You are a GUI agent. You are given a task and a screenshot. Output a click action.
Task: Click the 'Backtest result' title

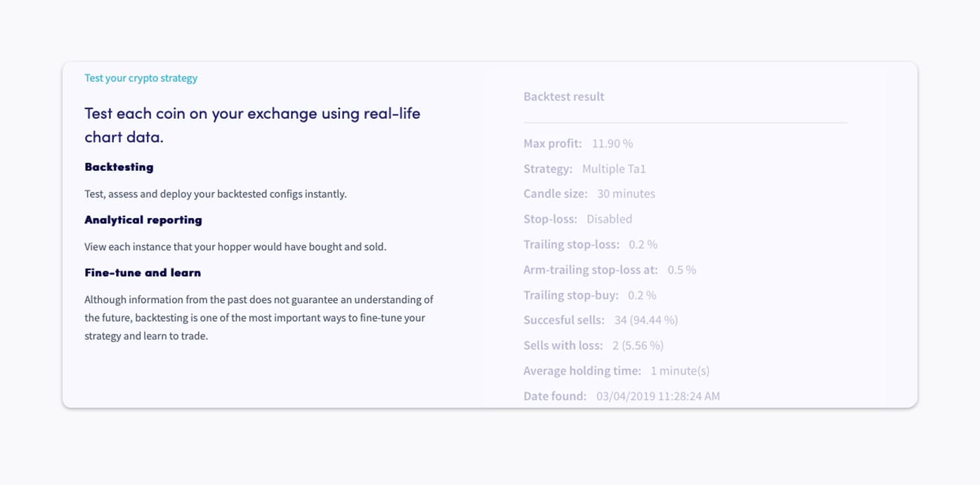coord(563,96)
